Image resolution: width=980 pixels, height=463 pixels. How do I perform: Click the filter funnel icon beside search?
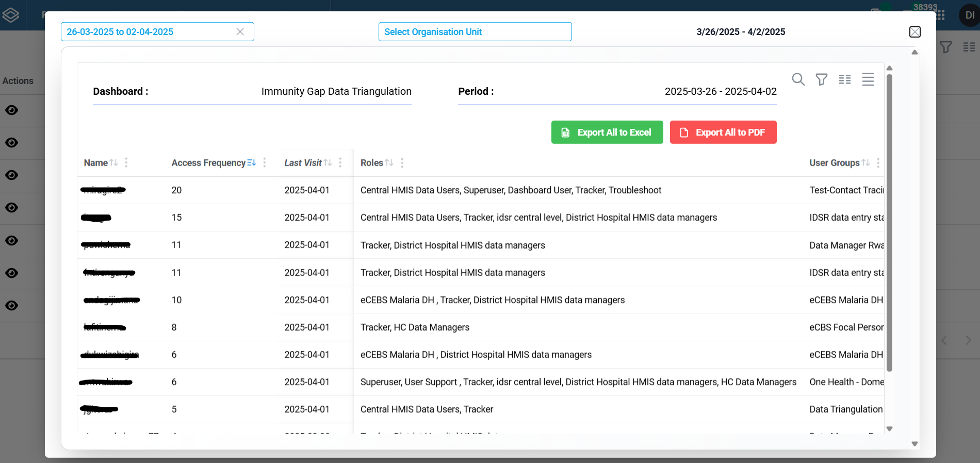click(x=822, y=79)
